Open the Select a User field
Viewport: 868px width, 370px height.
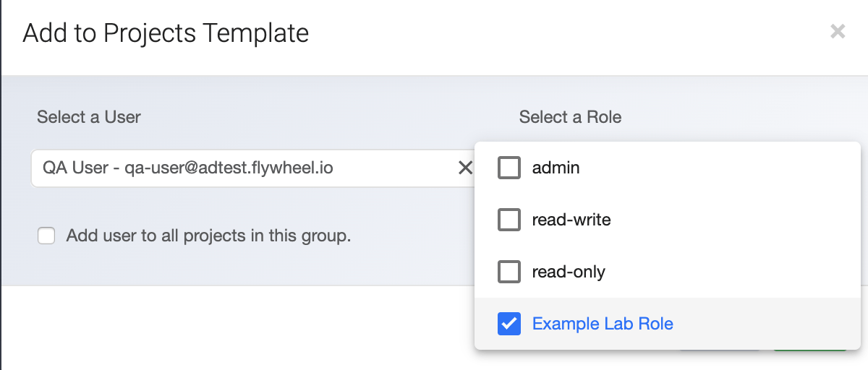(x=239, y=168)
